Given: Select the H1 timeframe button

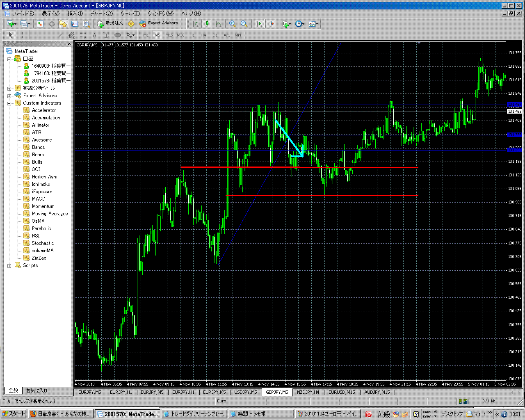Looking at the screenshot, I should [x=192, y=35].
